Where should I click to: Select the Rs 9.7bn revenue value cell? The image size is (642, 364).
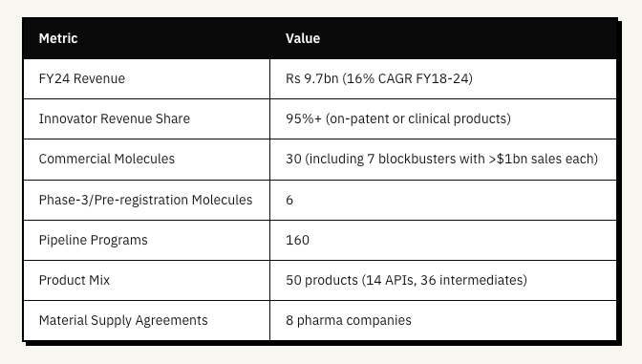click(443, 78)
